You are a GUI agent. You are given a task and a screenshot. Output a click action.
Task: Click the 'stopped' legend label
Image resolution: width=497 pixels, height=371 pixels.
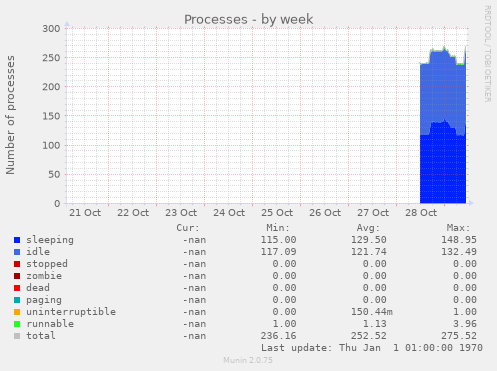click(47, 264)
